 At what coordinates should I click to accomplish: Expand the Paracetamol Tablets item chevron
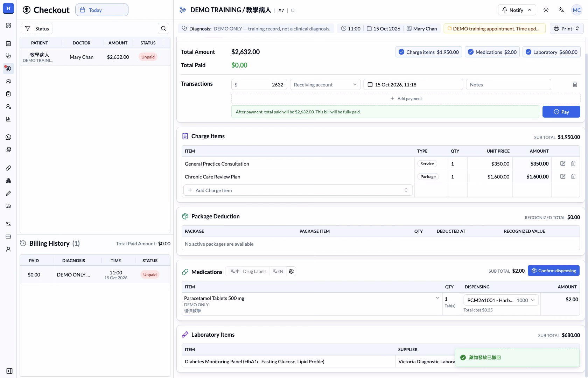tap(437, 298)
